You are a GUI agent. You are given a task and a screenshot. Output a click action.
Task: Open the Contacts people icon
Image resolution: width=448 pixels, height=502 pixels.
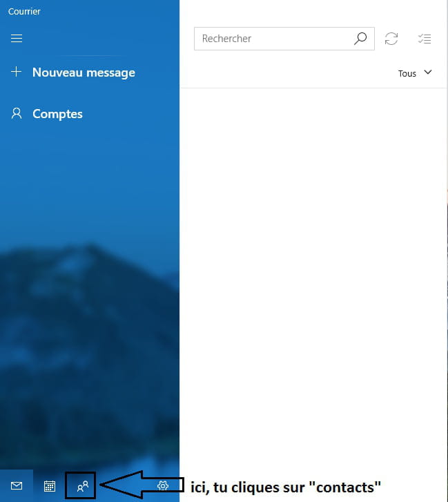tap(83, 486)
